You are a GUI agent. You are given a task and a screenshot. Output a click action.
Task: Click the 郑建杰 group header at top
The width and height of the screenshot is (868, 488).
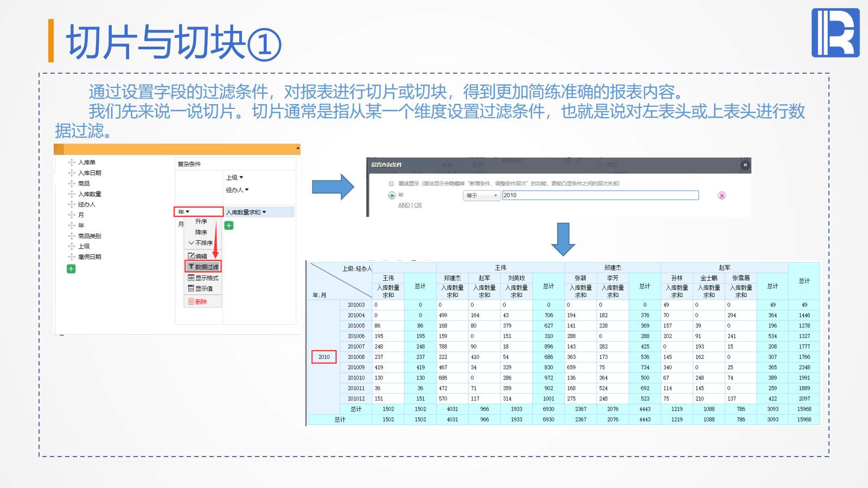click(613, 268)
